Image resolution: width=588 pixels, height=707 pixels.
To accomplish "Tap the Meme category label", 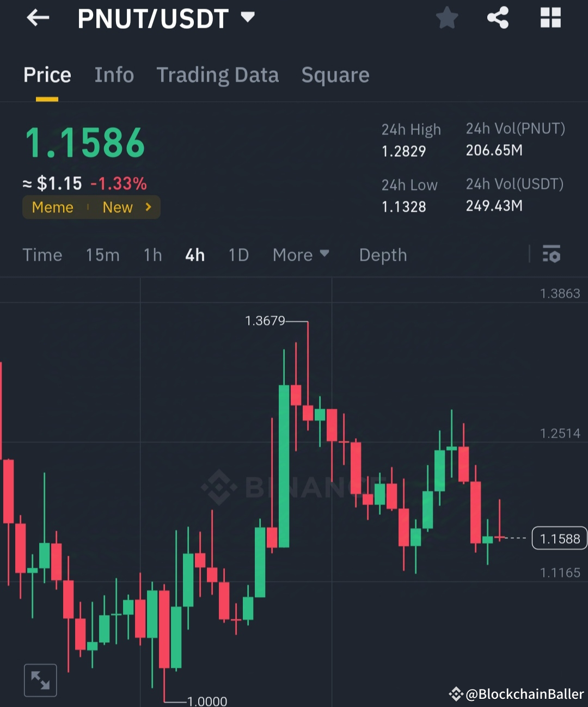I will pos(52,207).
